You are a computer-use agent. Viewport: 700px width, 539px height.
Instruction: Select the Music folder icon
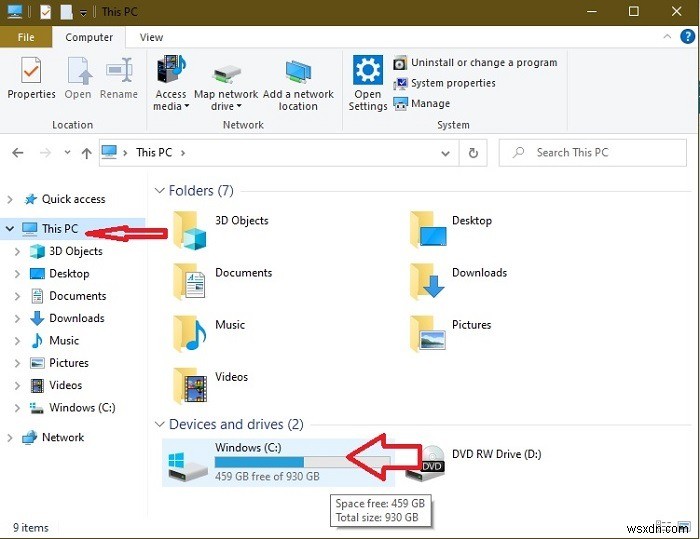pos(189,334)
